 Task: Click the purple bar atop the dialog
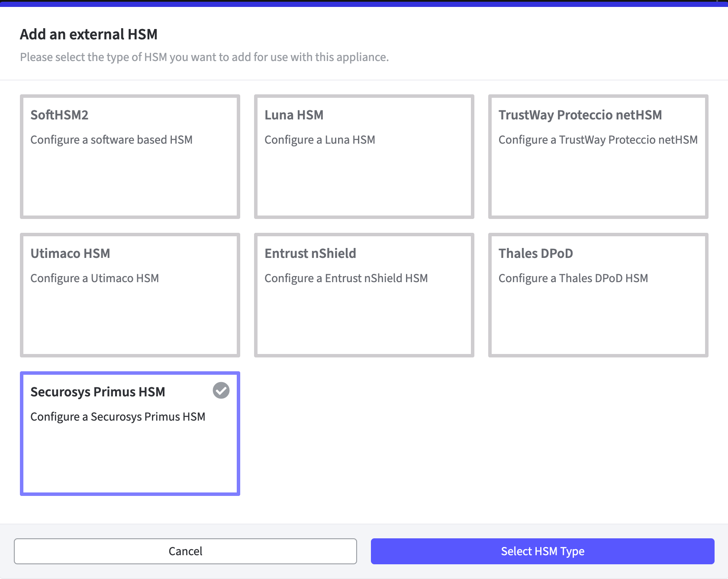point(364,4)
